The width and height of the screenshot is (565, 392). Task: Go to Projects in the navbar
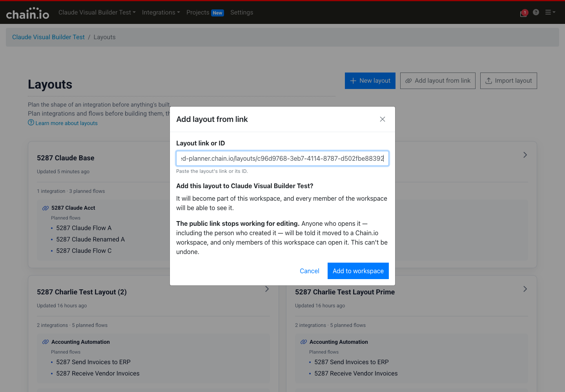pyautogui.click(x=205, y=13)
